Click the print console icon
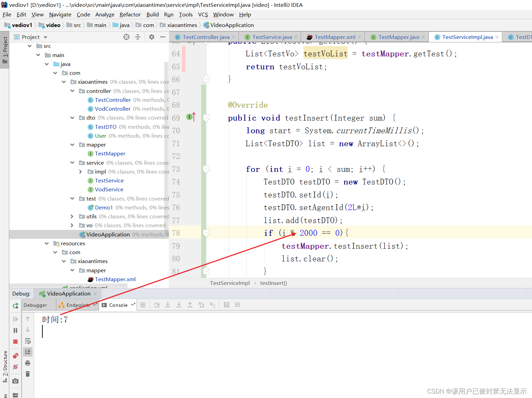This screenshot has height=398, width=532. coord(28,363)
